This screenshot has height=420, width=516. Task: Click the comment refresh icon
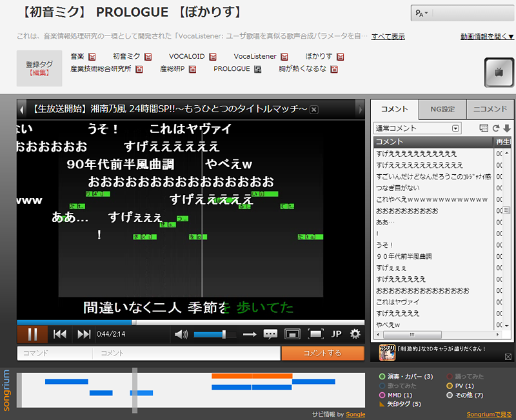(496, 128)
